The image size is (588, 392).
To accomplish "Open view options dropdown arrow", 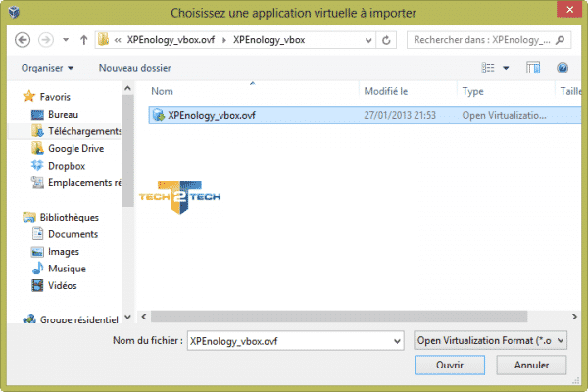I will (x=506, y=68).
